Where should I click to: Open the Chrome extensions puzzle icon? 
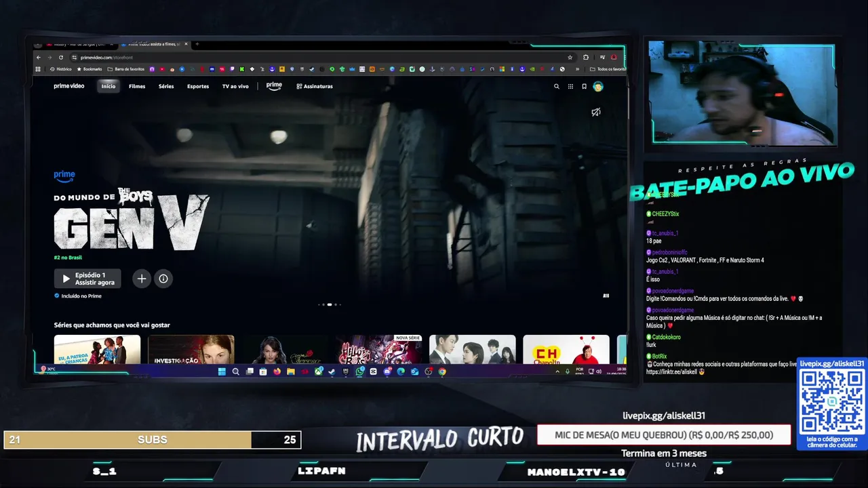pyautogui.click(x=586, y=58)
